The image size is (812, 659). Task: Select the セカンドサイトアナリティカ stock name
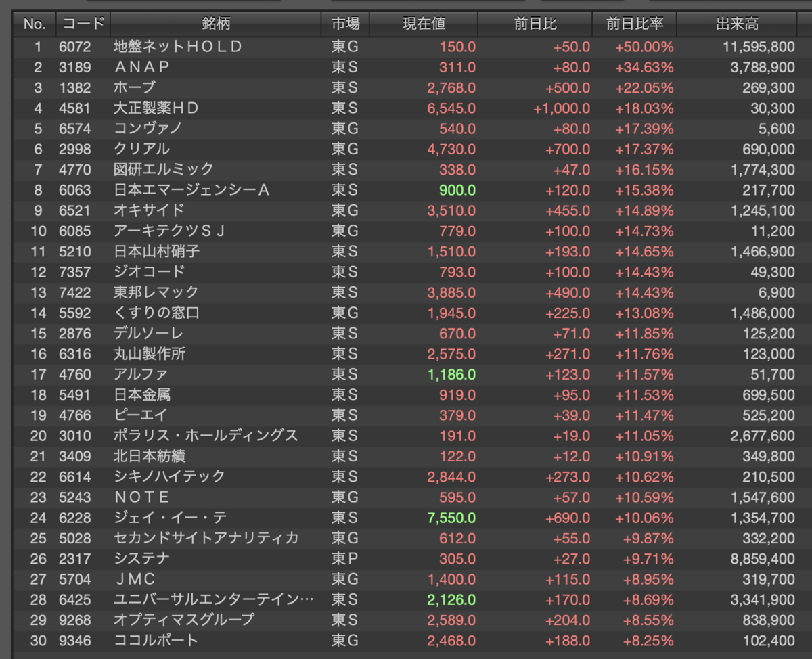click(206, 538)
